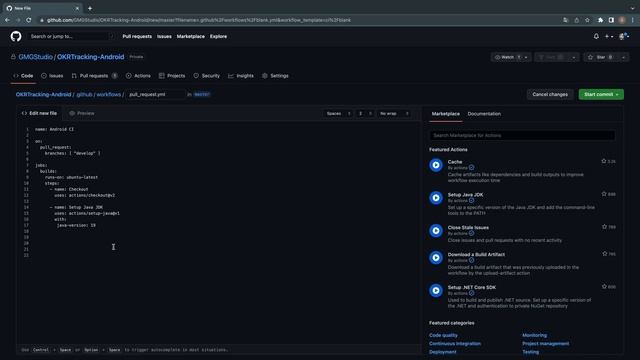Open Explore in the top navigation
Viewport: 640px width, 360px height.
tap(218, 36)
